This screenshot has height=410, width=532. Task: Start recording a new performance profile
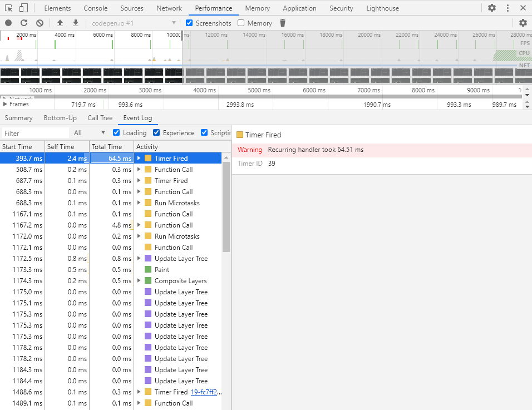[x=7, y=23]
